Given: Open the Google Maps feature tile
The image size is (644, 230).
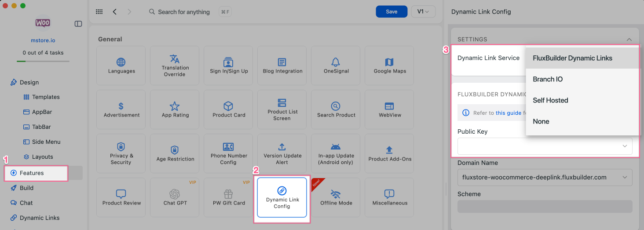Looking at the screenshot, I should coord(389,66).
